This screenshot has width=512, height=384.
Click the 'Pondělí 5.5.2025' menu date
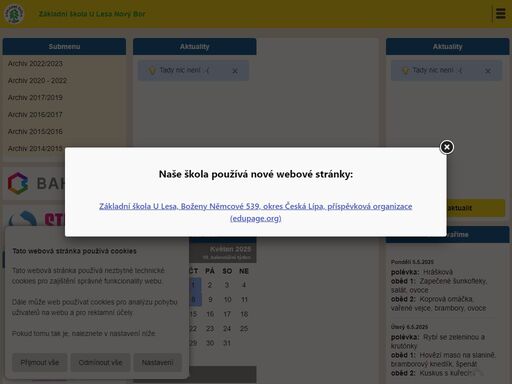pos(412,262)
